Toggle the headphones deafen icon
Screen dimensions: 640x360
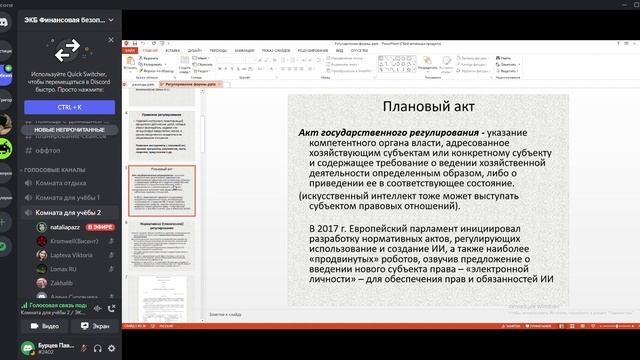tap(98, 348)
